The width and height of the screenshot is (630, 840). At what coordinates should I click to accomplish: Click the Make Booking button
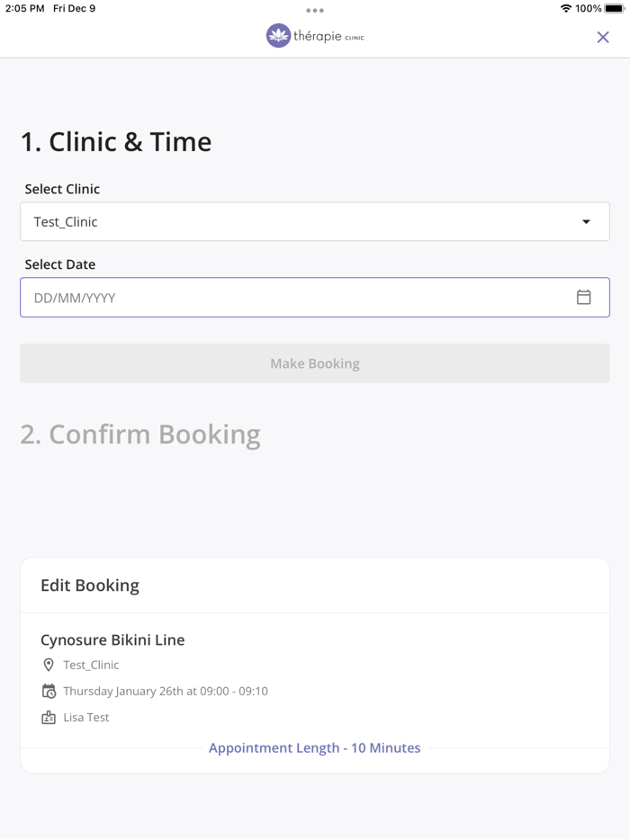[315, 362]
